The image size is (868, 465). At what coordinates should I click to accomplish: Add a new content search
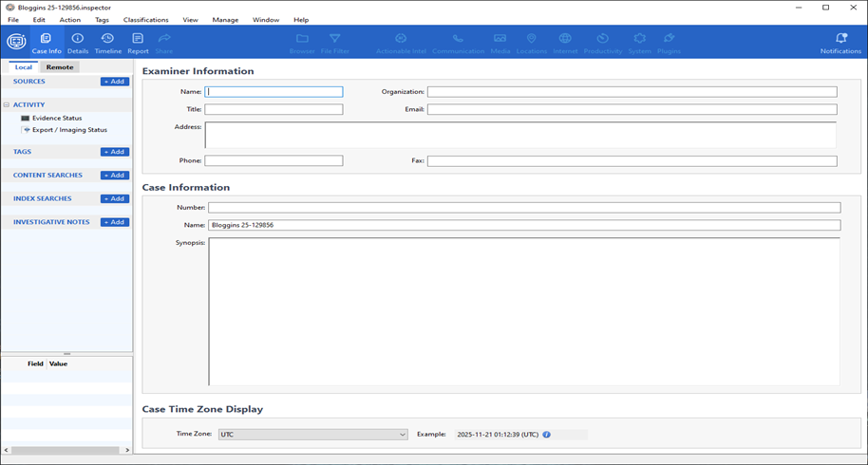[x=114, y=176]
